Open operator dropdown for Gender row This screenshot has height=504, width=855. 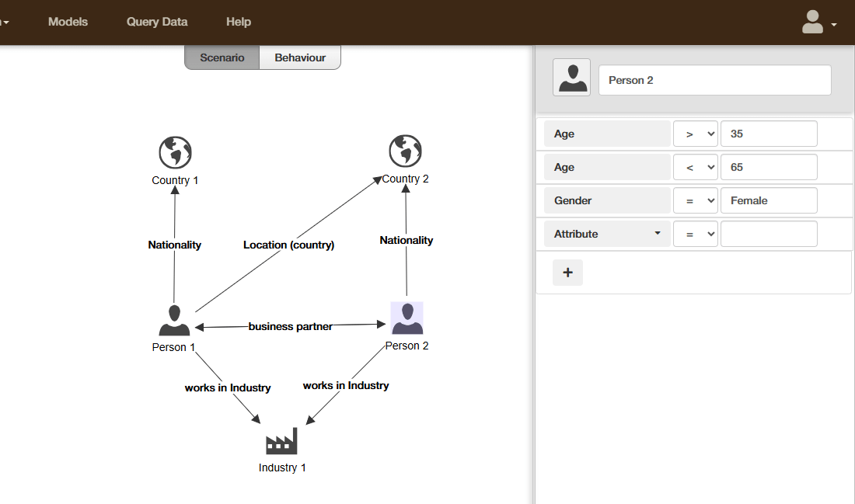pyautogui.click(x=695, y=200)
